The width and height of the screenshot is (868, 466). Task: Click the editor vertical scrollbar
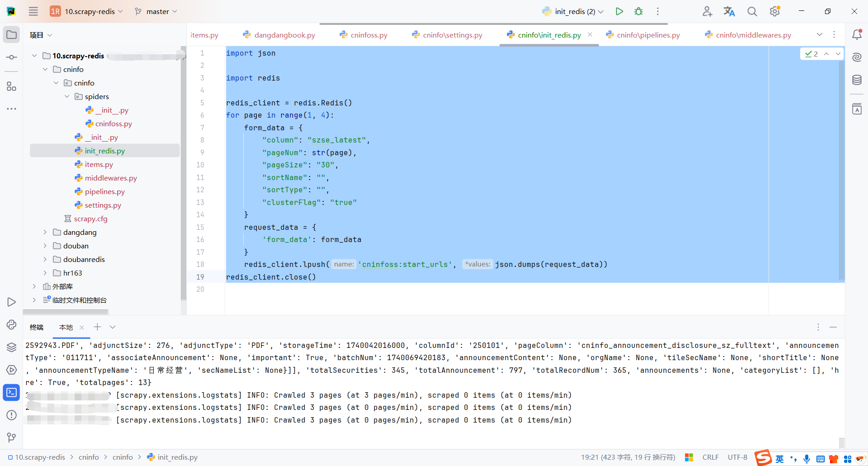click(841, 170)
